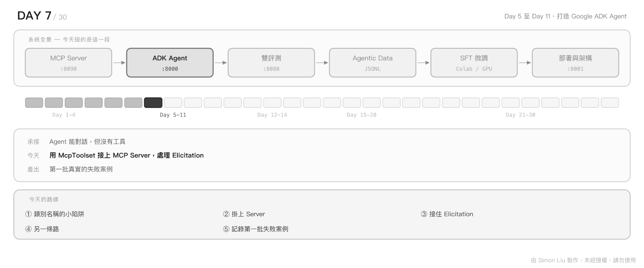Select the dark day 7 progress block
644x268 pixels.
pos(153,103)
